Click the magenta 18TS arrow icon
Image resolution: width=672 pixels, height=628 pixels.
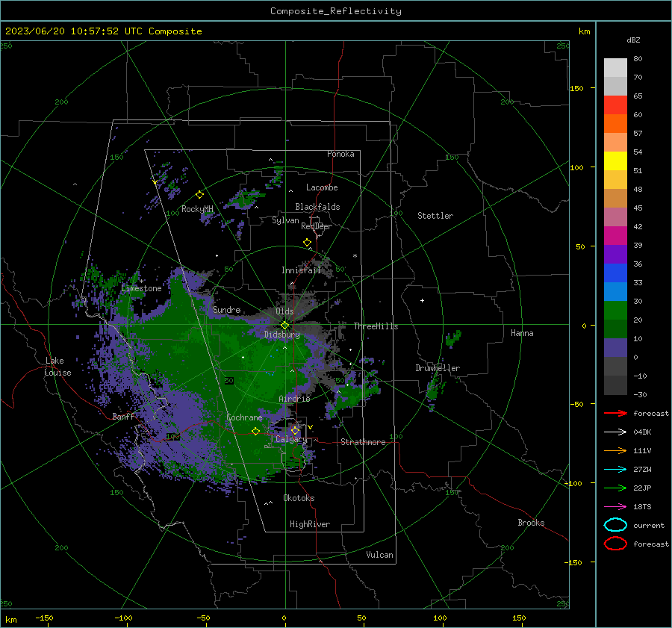pos(615,507)
